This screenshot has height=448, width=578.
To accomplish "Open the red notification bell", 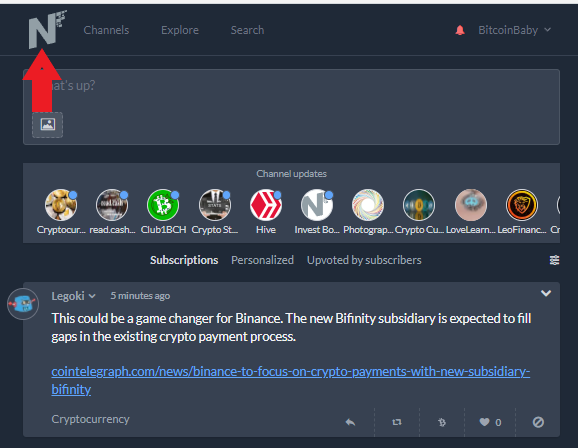I will pyautogui.click(x=460, y=30).
